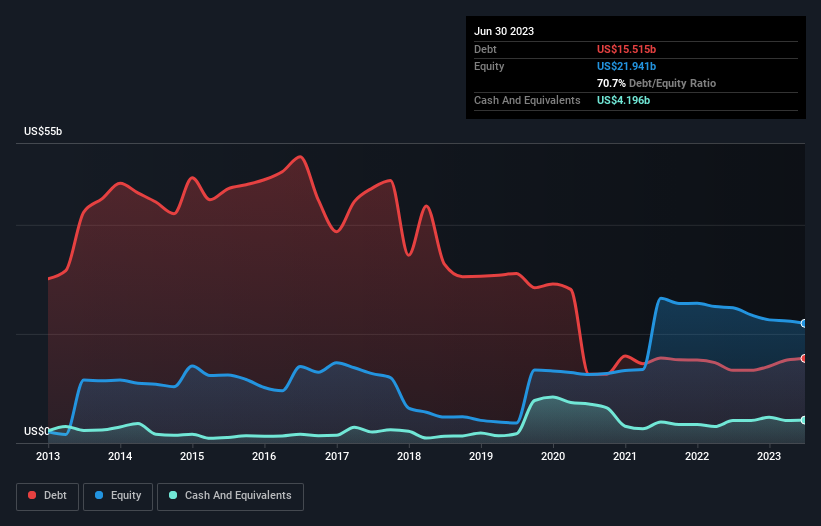Click the Jun 30 2023 tooltip date header
Screen dimensions: 821x526
[504, 31]
